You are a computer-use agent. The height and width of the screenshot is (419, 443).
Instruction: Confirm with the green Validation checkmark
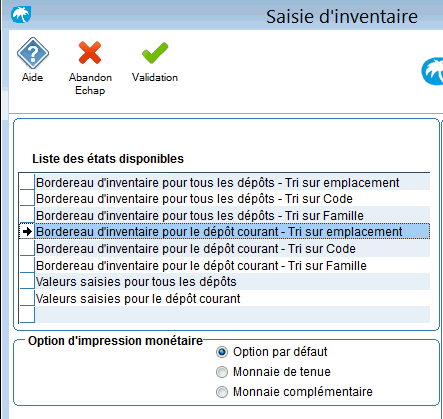tap(155, 53)
